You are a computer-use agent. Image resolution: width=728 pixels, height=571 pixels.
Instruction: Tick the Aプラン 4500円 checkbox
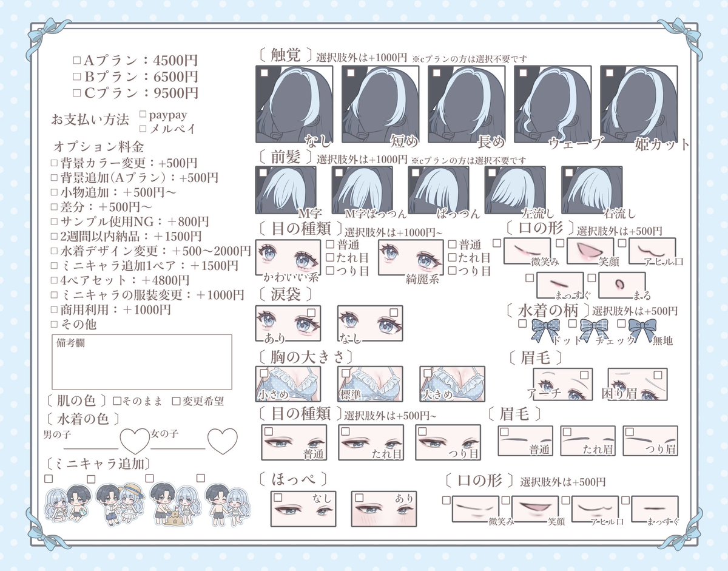coord(76,61)
